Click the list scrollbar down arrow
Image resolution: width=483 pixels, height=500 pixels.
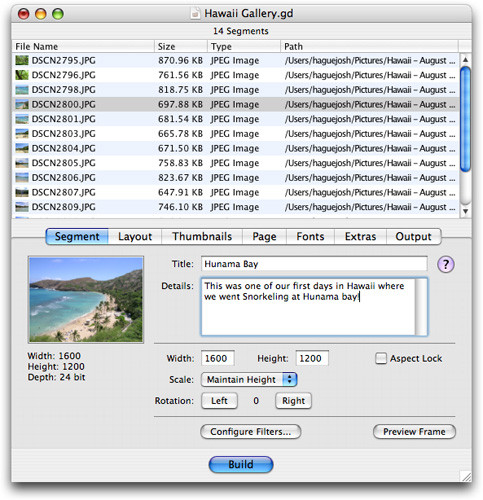[x=465, y=211]
